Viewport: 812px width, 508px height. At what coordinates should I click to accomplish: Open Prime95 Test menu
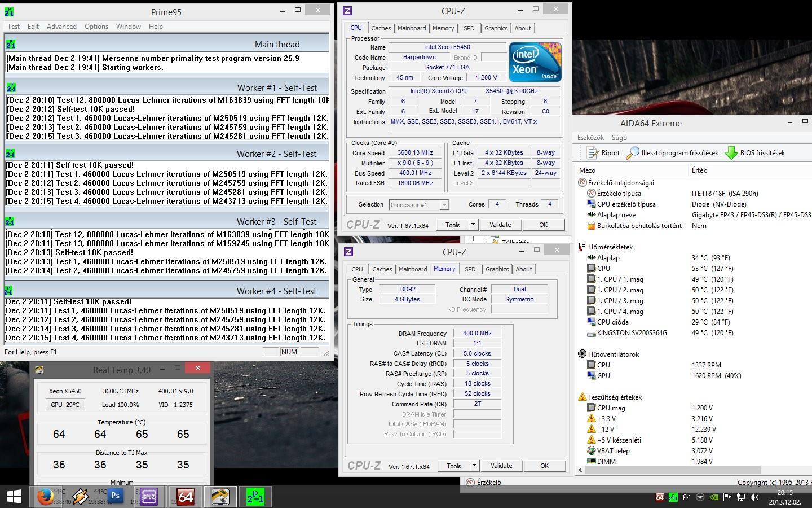click(14, 27)
